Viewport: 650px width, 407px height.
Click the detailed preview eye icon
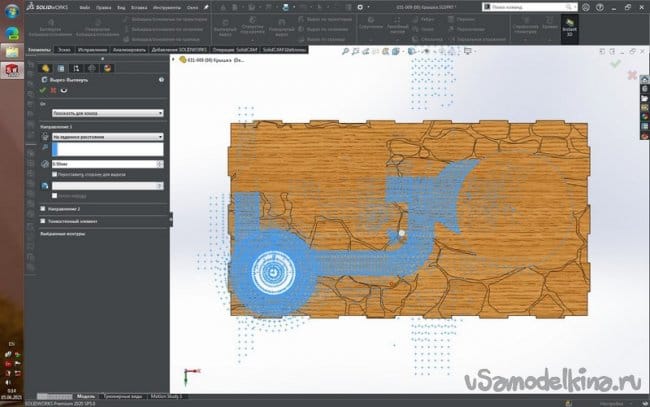(x=65, y=90)
